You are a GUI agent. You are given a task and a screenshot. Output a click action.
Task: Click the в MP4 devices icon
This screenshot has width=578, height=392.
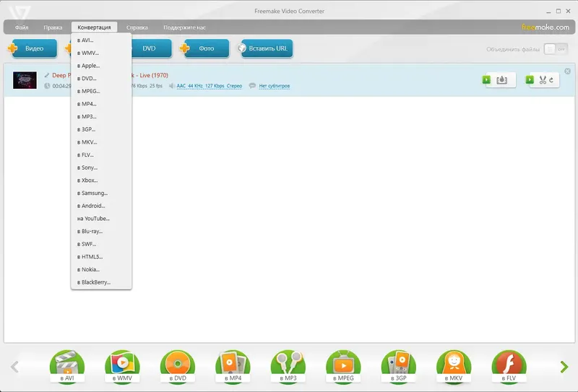[233, 367]
